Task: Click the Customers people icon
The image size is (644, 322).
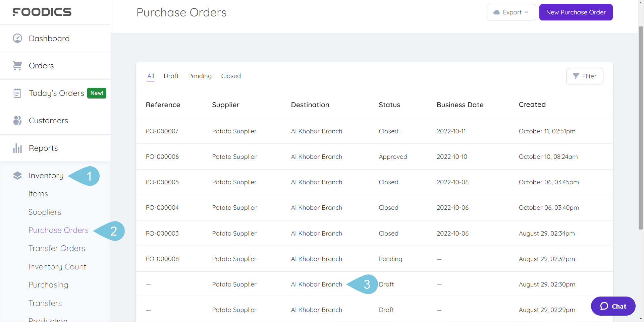Action: point(17,120)
